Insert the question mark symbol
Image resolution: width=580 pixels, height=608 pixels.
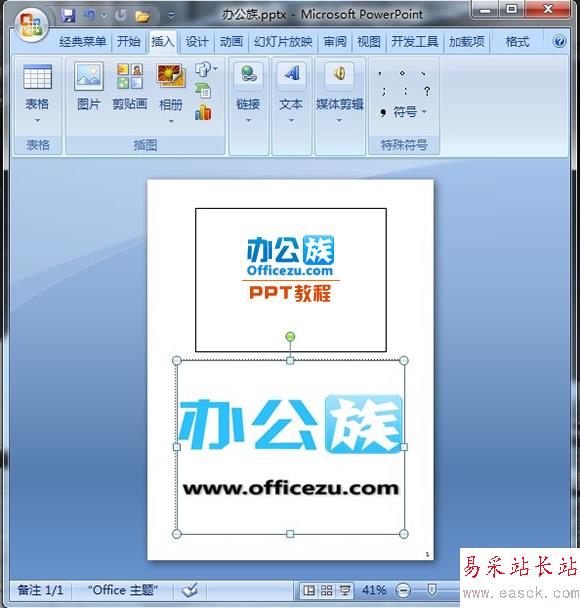coord(427,92)
